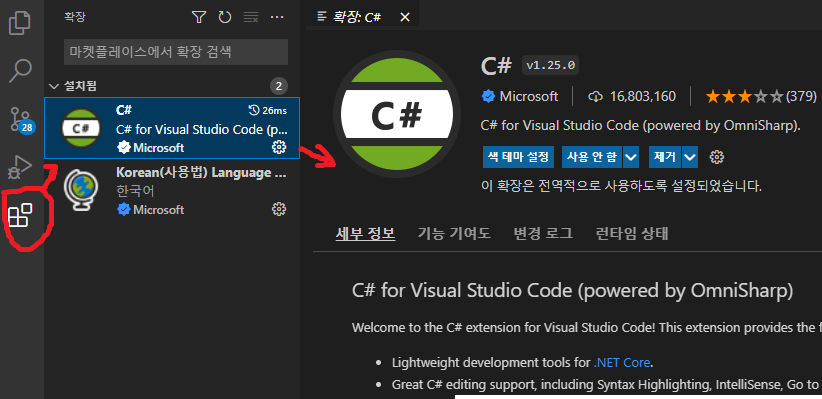Viewport: 822px width, 399px height.
Task: Close the 확장: C# tab
Action: click(405, 17)
